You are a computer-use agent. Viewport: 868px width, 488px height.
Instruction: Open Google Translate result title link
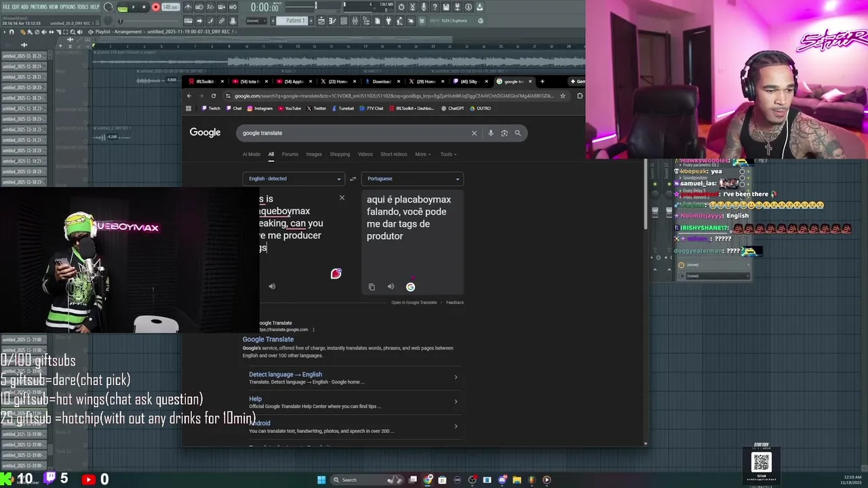coord(268,340)
